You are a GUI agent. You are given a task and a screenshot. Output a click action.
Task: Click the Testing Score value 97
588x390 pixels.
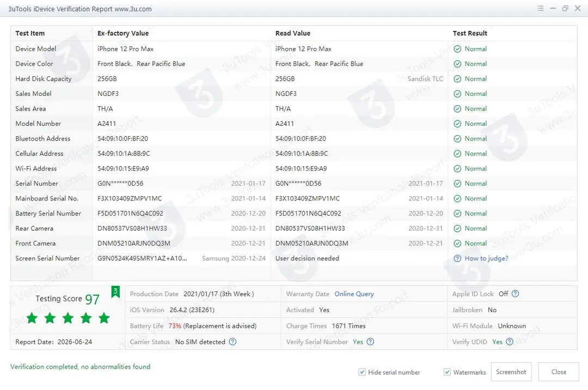[x=92, y=299]
